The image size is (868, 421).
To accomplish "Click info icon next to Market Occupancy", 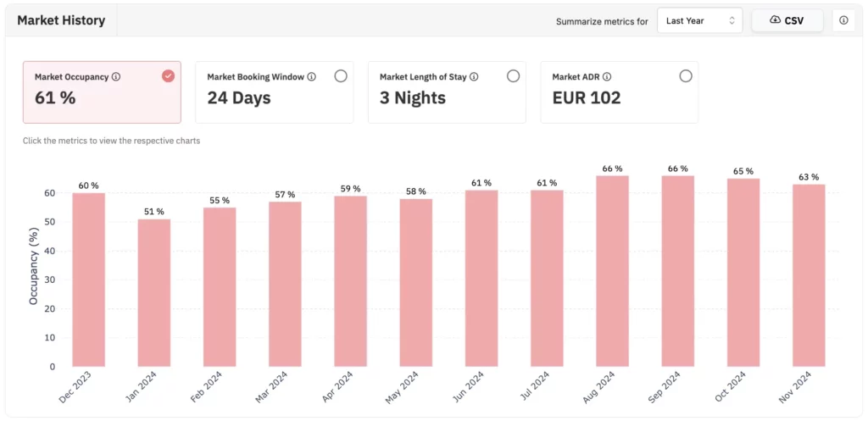I will pyautogui.click(x=116, y=77).
